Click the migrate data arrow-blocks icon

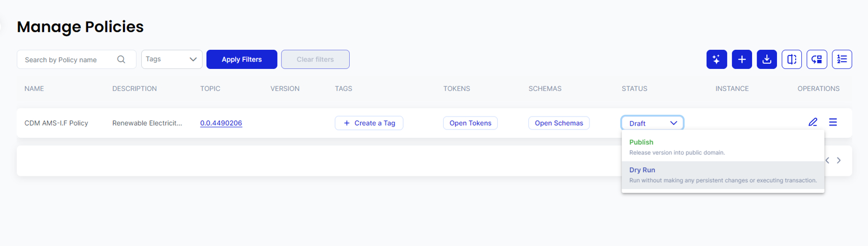817,59
